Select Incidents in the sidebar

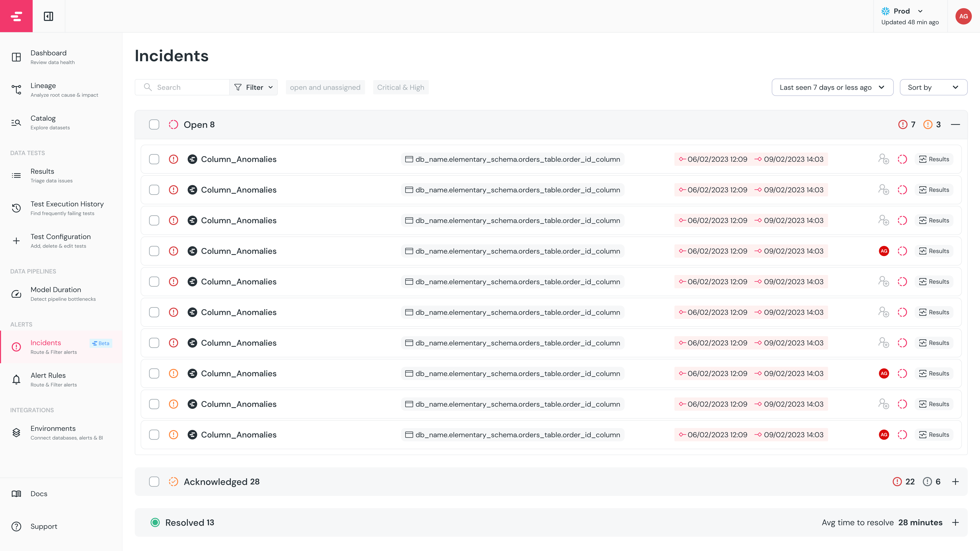pos(61,347)
